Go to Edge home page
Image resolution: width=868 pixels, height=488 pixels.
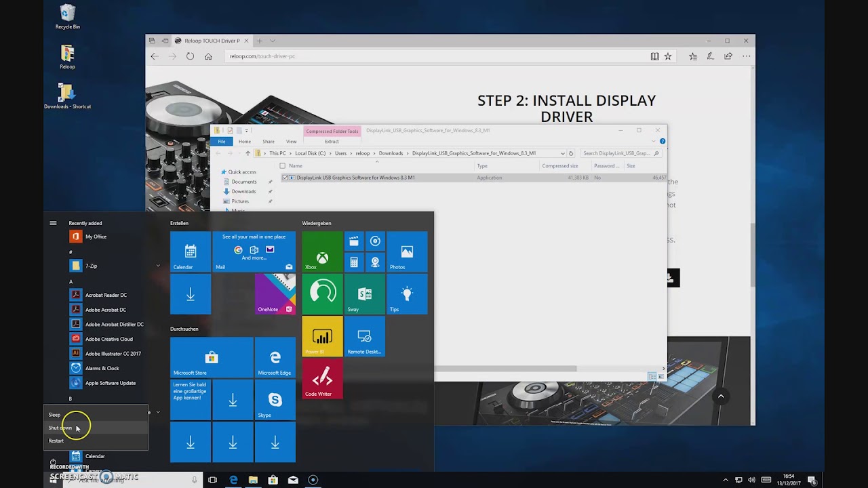tap(208, 56)
